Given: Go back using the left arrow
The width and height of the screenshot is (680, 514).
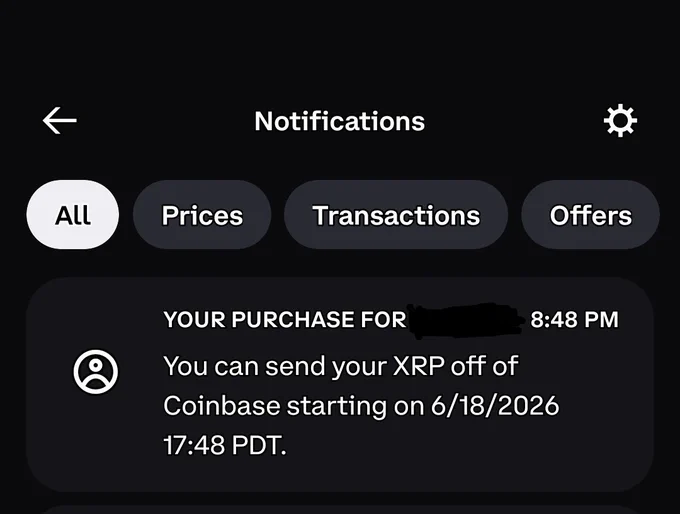Looking at the screenshot, I should pos(60,121).
